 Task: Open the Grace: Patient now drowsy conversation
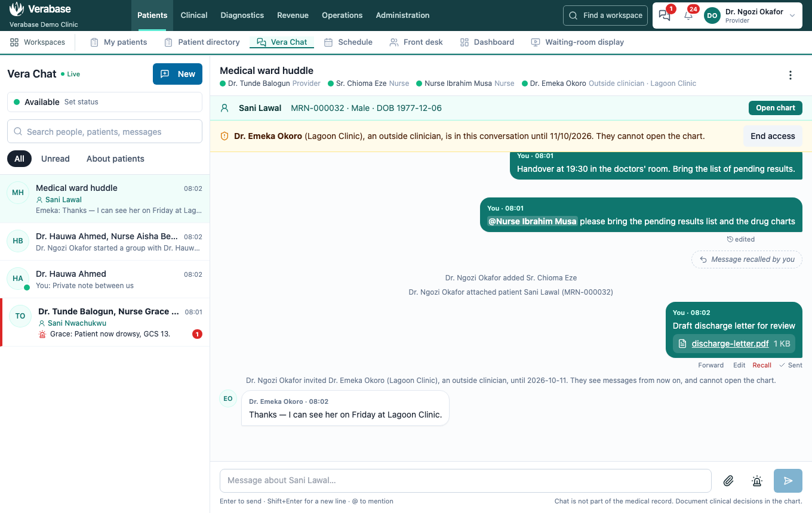(x=106, y=323)
